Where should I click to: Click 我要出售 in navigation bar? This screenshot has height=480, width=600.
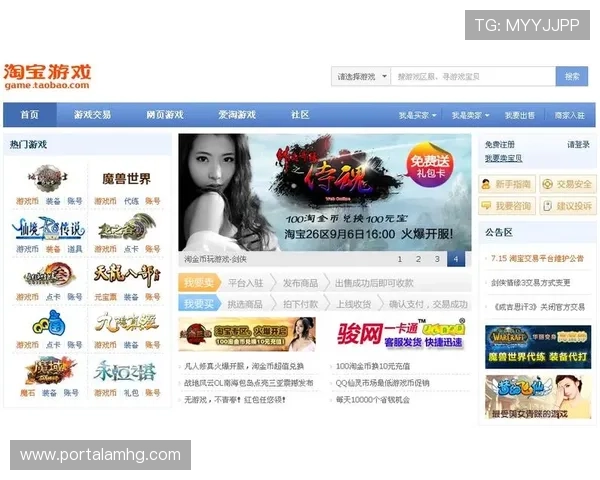519,115
